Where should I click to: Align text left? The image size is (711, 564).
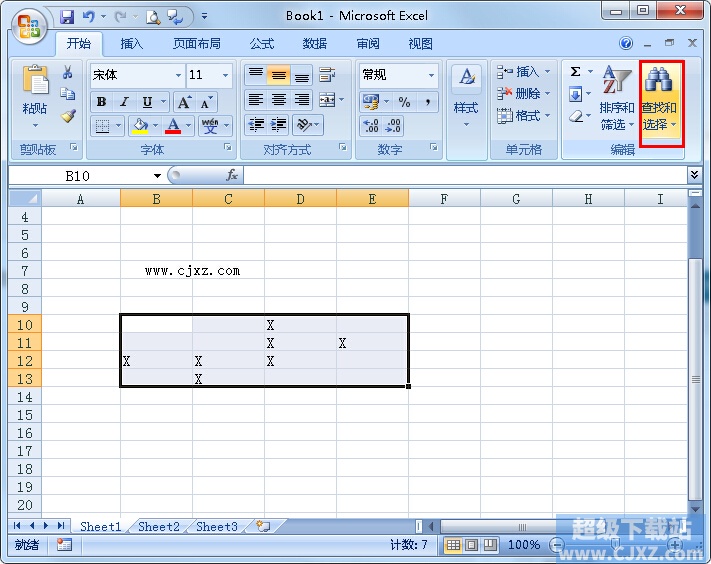pos(256,100)
